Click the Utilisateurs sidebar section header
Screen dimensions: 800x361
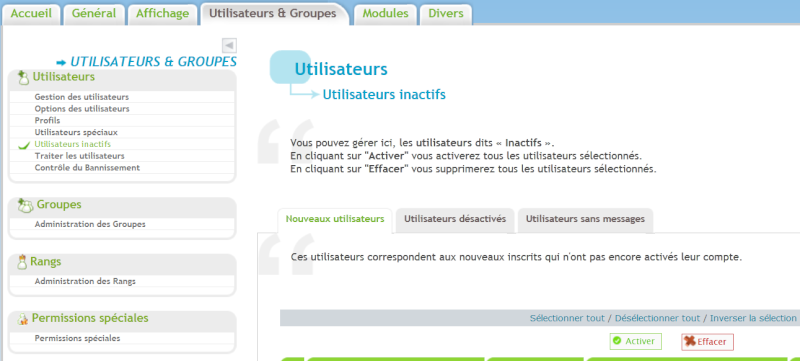(64, 77)
